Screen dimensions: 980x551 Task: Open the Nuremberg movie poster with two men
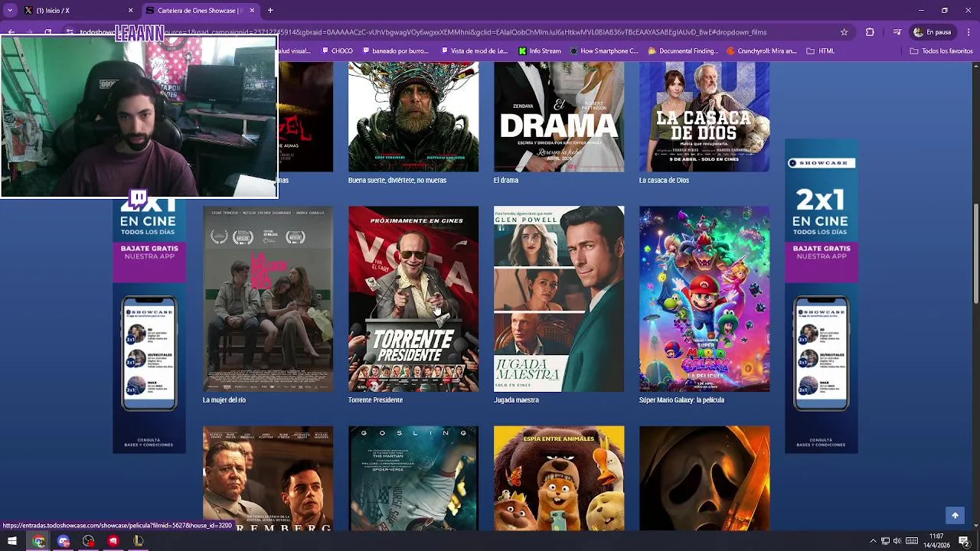[x=268, y=478]
